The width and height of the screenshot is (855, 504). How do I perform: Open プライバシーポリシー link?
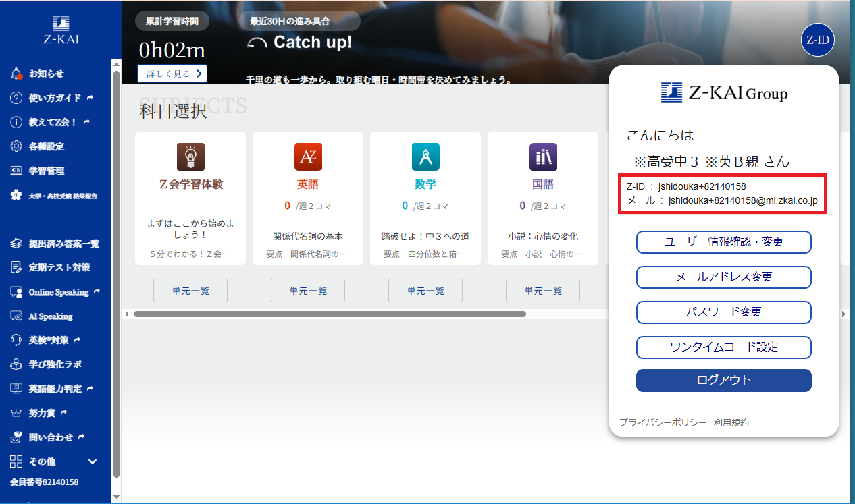(x=663, y=422)
